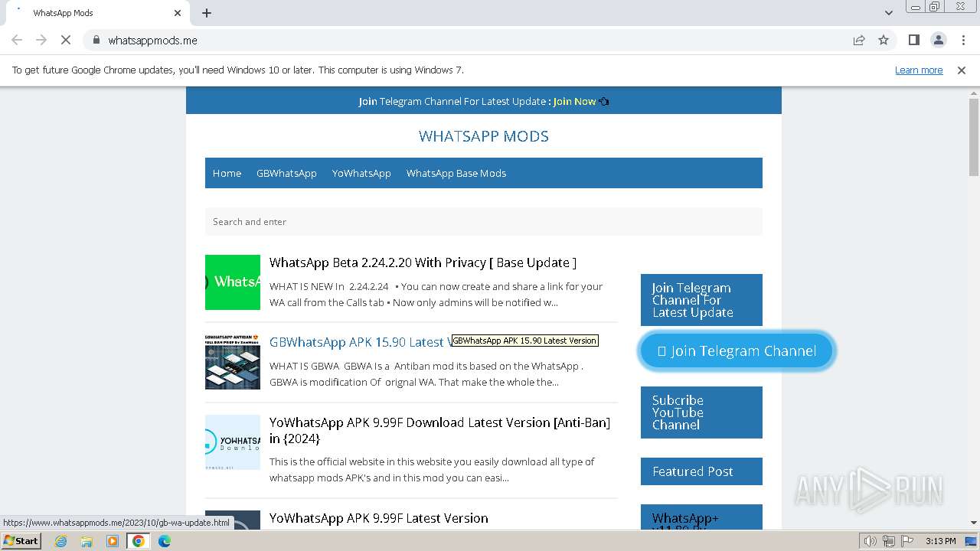The height and width of the screenshot is (551, 980).
Task: Open YoWhatsApp APK 9.99F Latest Version
Action: click(x=378, y=518)
